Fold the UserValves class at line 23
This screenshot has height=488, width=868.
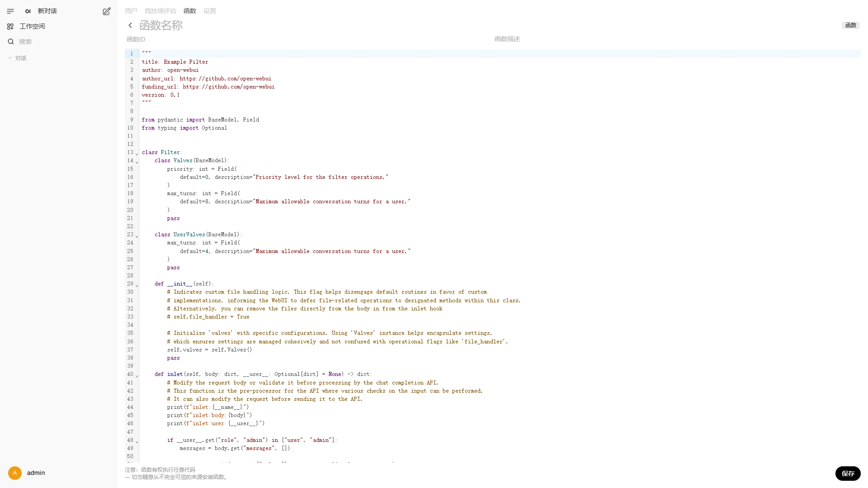(136, 236)
